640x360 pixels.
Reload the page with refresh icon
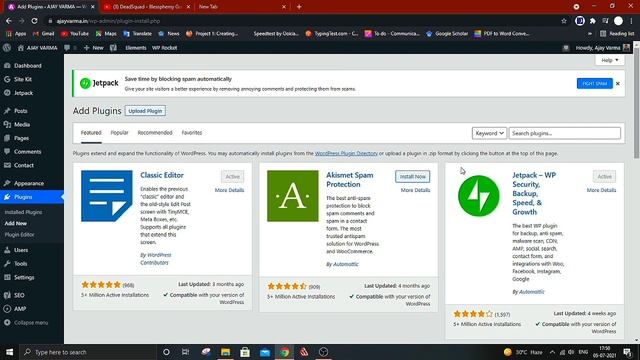click(x=35, y=21)
